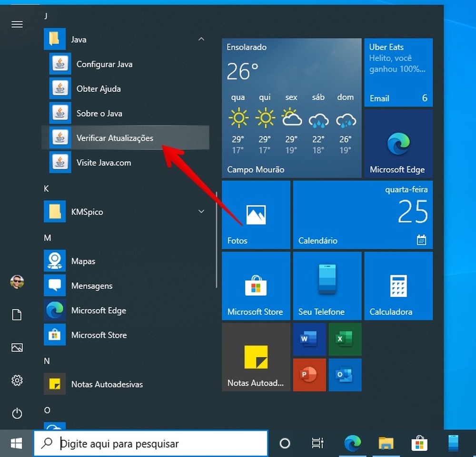Screen dimensions: 476x457
Task: Expand the KMSpico folder
Action: (x=201, y=212)
